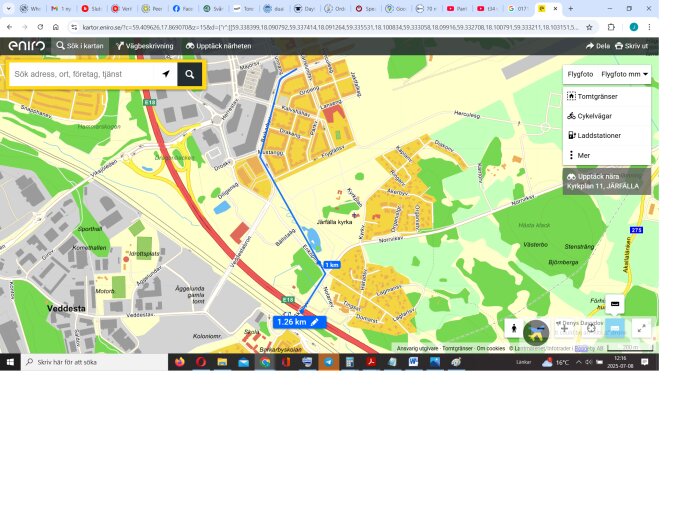Open Word from the taskbar
The image size is (700, 525).
tap(413, 362)
